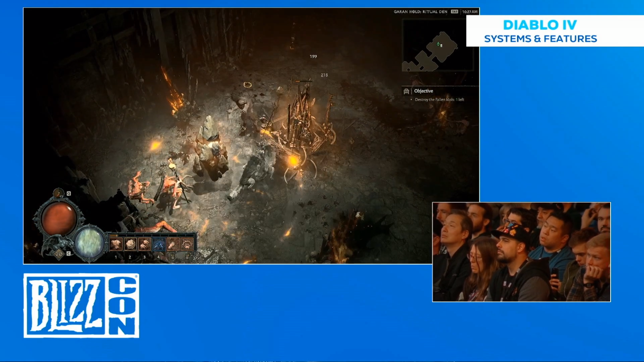This screenshot has height=362, width=644.
Task: Activate the skill in hotbar slot 3
Action: [x=144, y=245]
